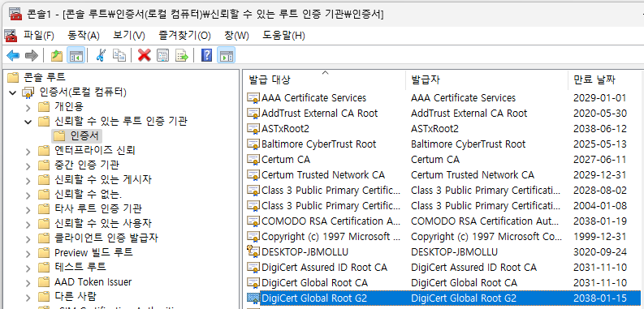Click issuer Certum Trusted Network CA
The height and width of the screenshot is (309, 644).
point(473,175)
